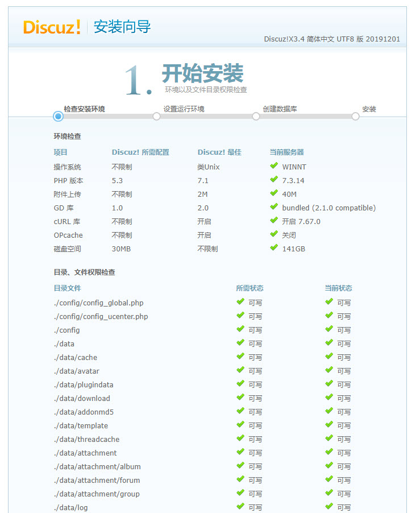Screen dimensions: 420x513
Task: Click the 磁盘空间 row label
Action: point(67,249)
